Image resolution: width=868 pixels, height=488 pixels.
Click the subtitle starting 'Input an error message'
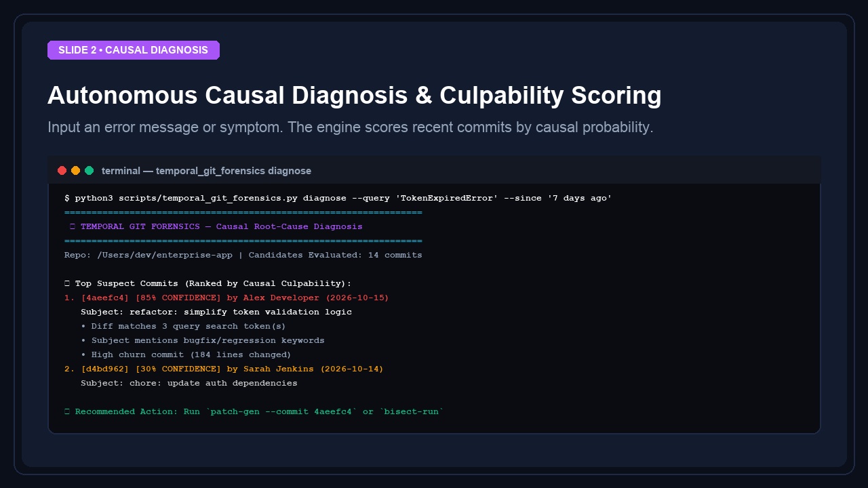[x=351, y=127]
